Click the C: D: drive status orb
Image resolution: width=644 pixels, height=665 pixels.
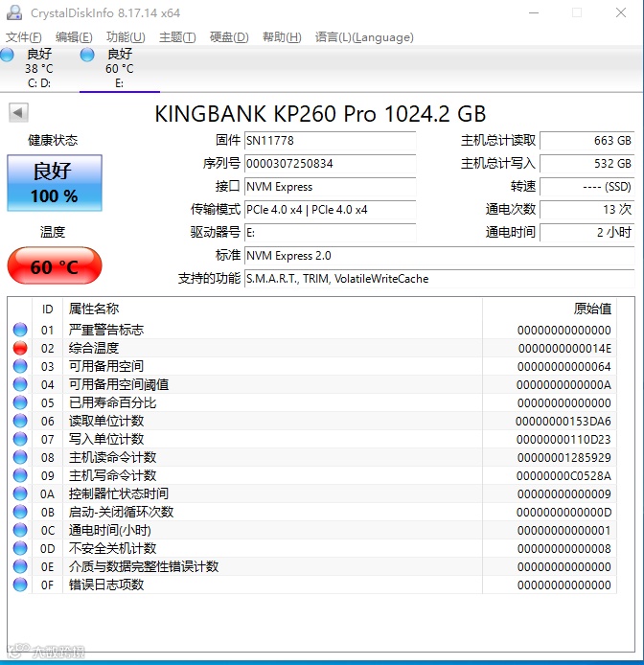tap(7, 55)
